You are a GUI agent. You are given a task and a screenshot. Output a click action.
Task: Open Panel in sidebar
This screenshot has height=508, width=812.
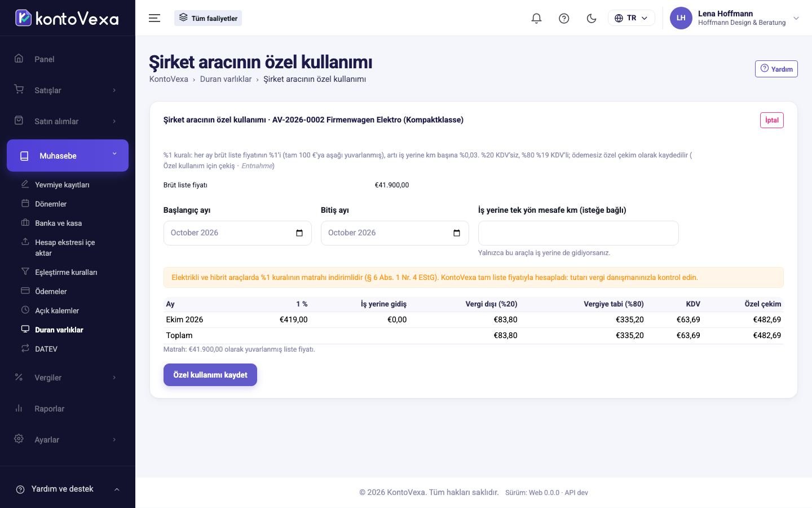tap(68, 59)
